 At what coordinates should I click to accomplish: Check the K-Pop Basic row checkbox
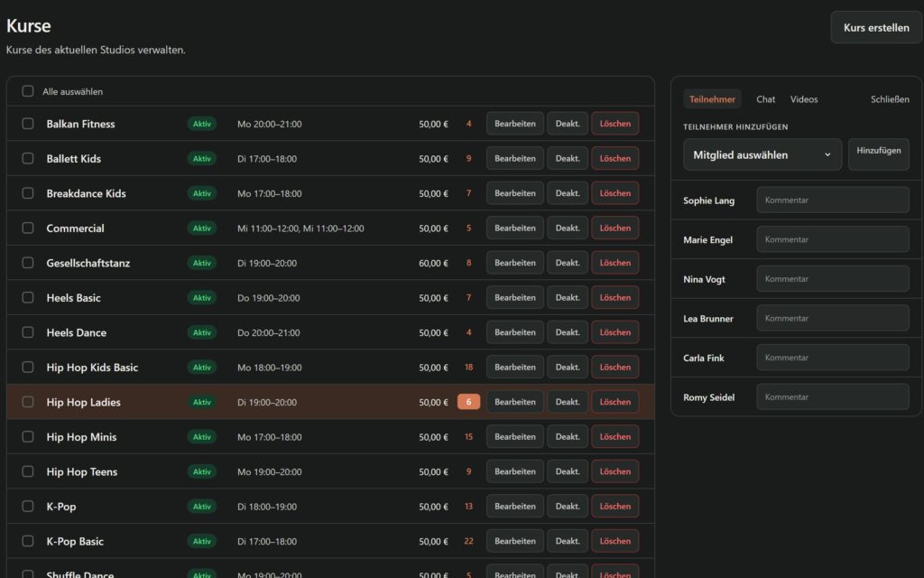click(x=28, y=541)
